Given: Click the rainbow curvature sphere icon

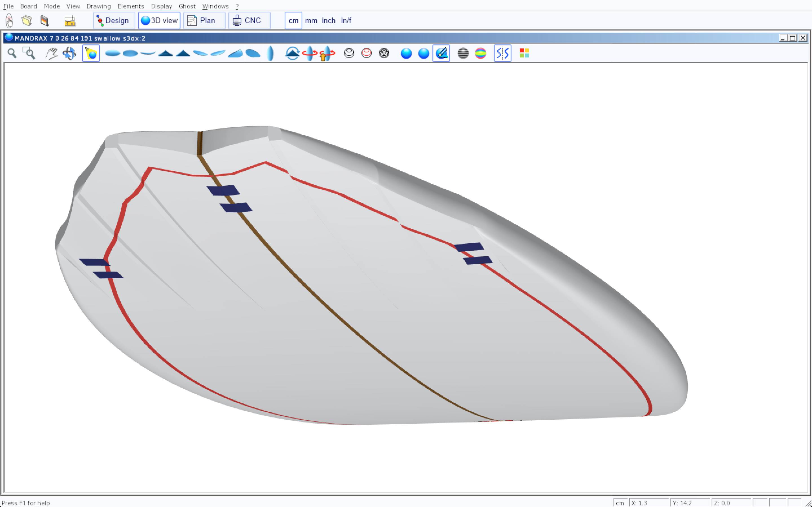Looking at the screenshot, I should tap(480, 53).
